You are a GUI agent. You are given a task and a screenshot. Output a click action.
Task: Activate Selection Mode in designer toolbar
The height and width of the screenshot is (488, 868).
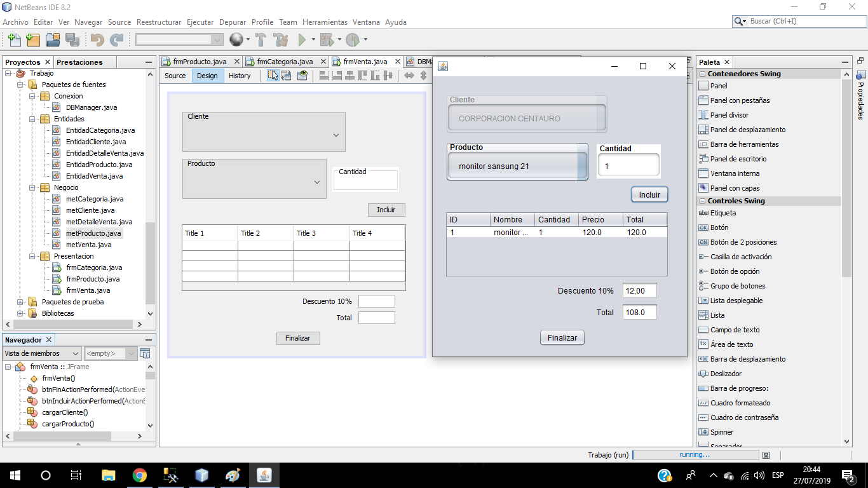coord(273,76)
